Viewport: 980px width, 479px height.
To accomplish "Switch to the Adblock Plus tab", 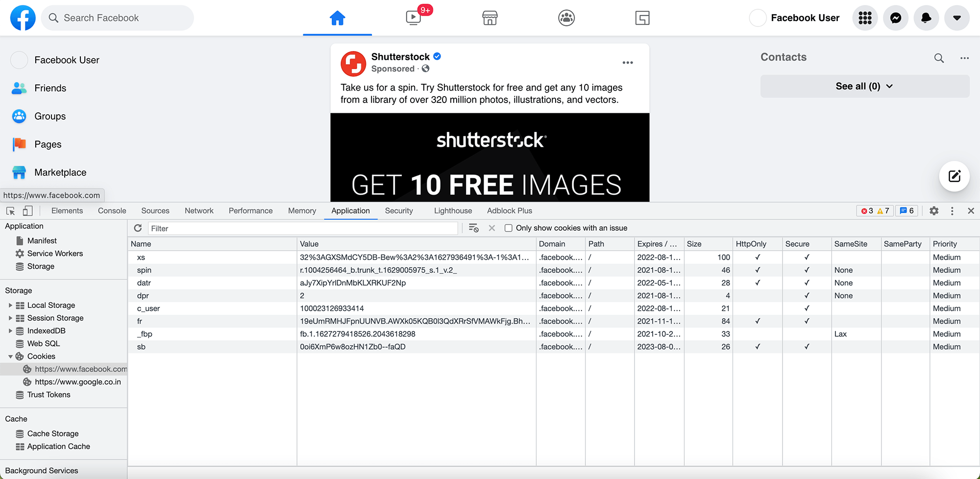I will click(510, 211).
